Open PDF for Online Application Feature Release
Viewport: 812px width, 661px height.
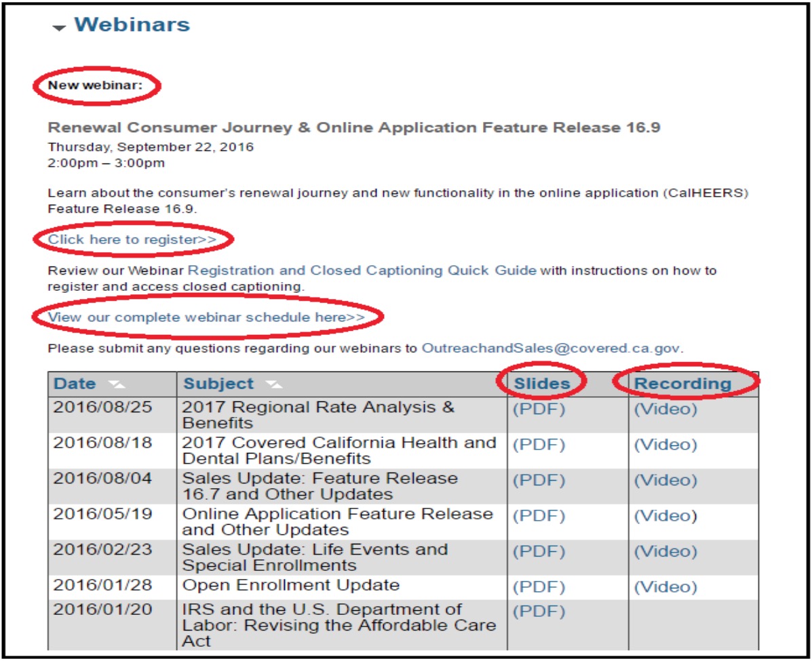click(x=539, y=516)
